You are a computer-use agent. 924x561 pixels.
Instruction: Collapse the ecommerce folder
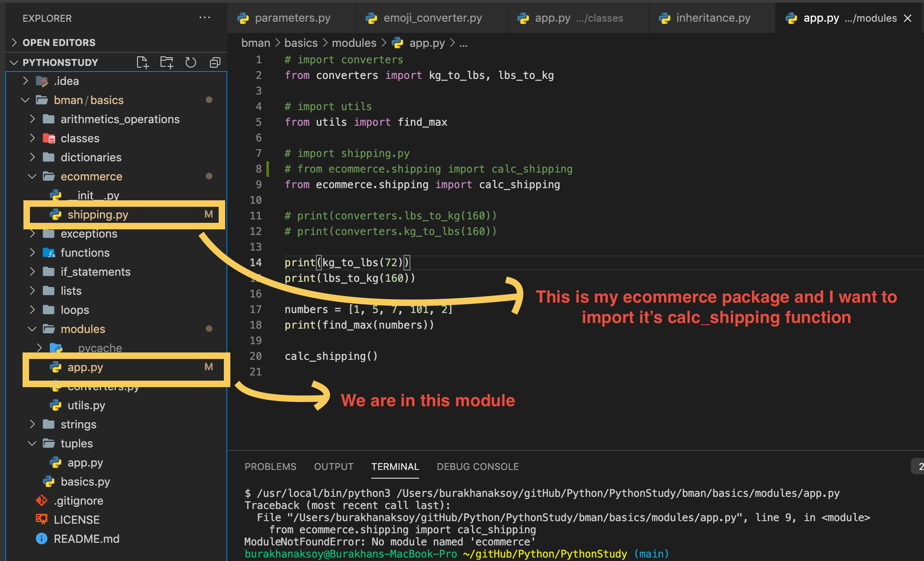[32, 176]
